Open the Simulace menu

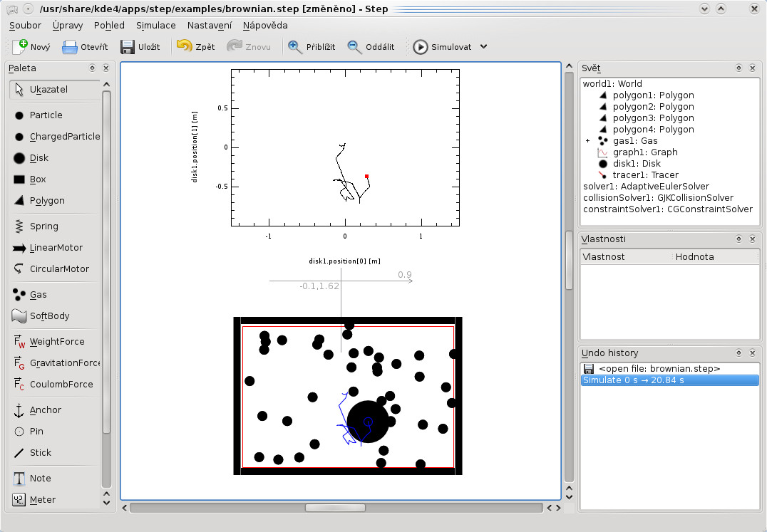click(x=155, y=25)
